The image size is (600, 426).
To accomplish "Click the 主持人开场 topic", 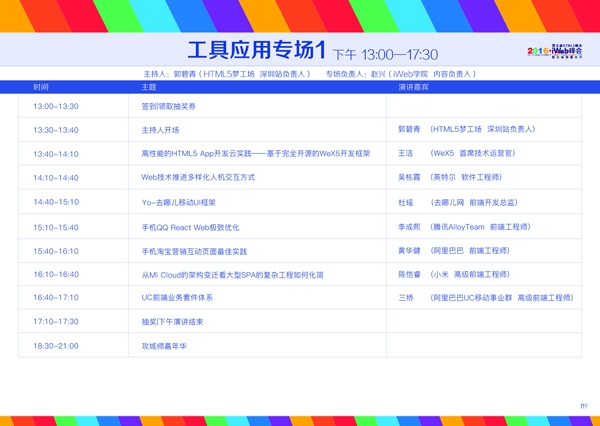I will click(160, 130).
